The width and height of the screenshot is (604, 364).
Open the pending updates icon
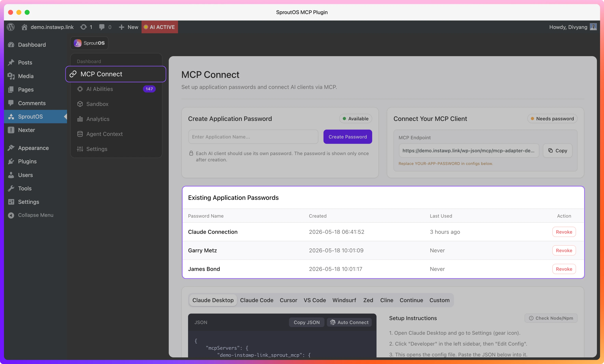(x=86, y=27)
